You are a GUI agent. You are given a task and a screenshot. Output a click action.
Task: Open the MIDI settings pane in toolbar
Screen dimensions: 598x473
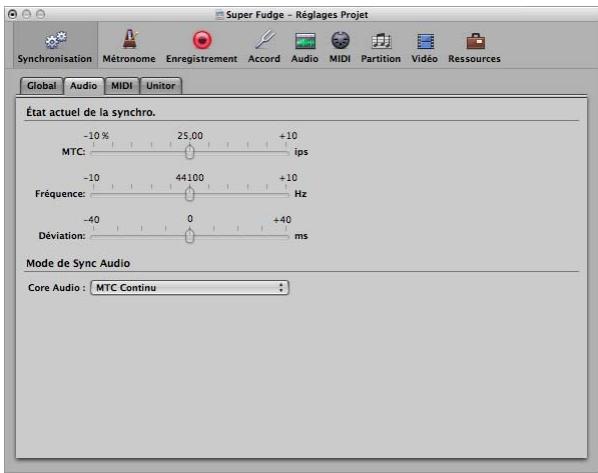point(340,46)
